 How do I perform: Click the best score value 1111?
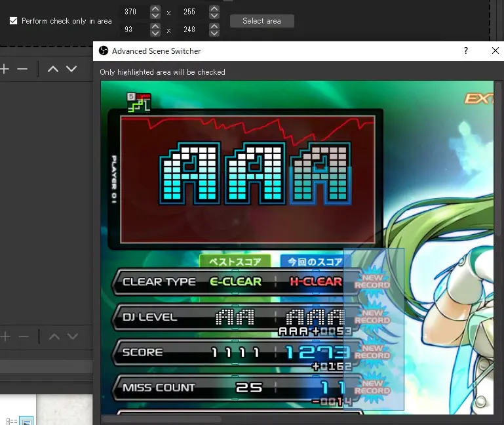[x=235, y=353]
